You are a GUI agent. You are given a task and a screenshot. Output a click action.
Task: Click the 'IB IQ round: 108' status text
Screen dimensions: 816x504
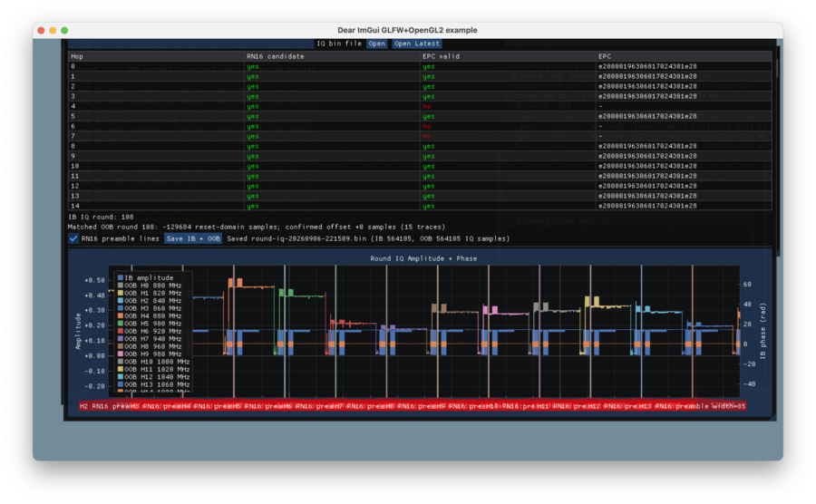pos(101,217)
